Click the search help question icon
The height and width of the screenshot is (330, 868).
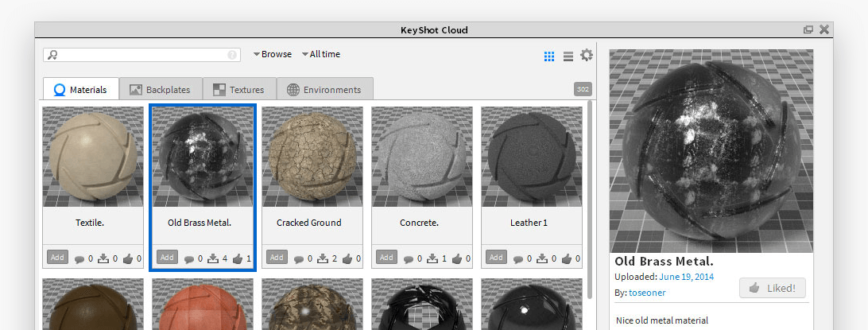232,55
